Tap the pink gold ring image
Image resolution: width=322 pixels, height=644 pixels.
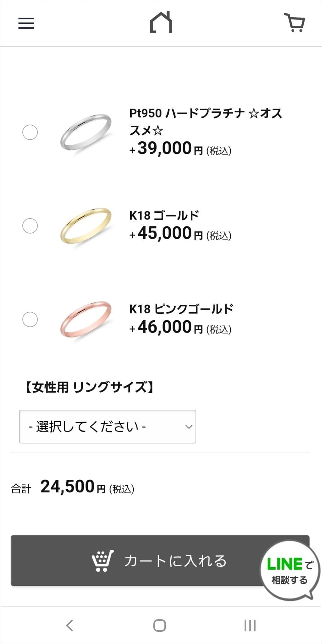click(x=86, y=319)
